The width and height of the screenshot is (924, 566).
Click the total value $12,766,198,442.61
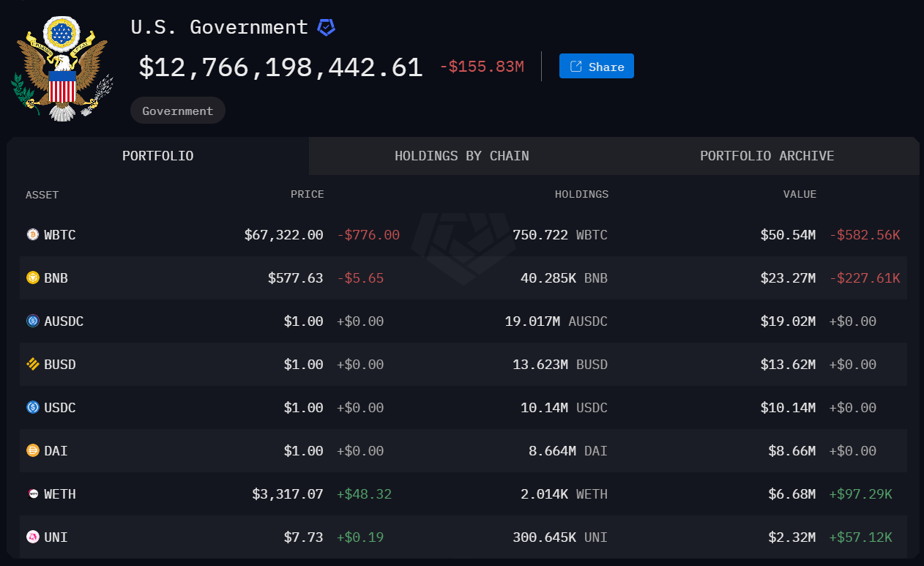coord(281,67)
